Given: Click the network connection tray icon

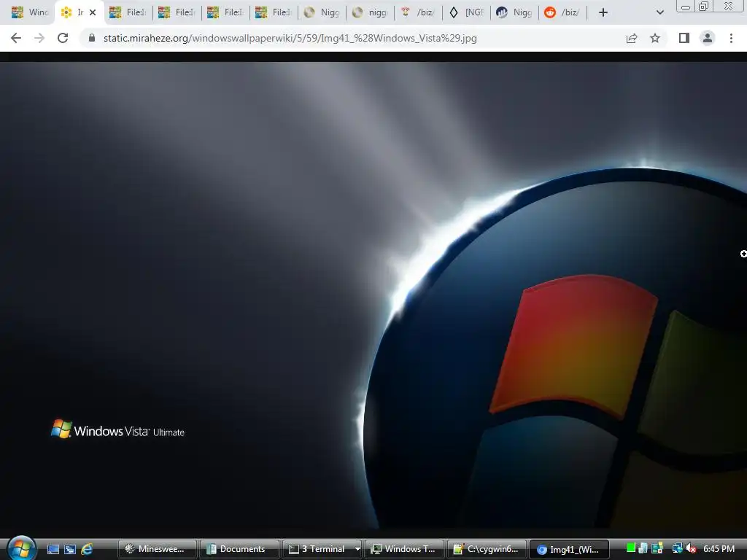Looking at the screenshot, I should click(676, 548).
